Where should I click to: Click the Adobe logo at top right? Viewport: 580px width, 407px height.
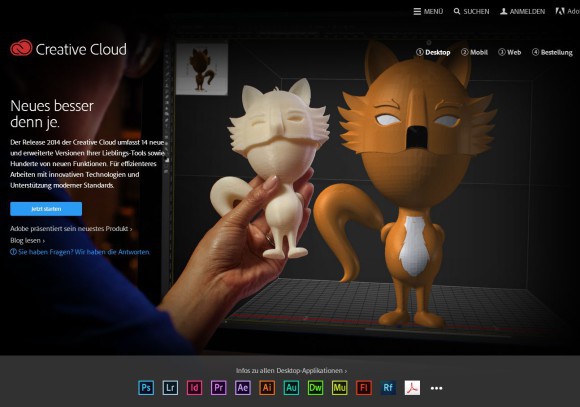[x=568, y=11]
